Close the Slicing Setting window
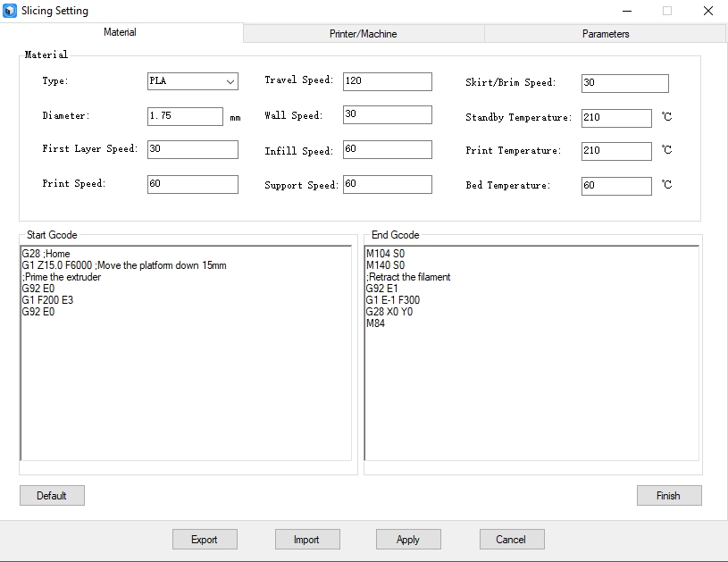 [708, 11]
